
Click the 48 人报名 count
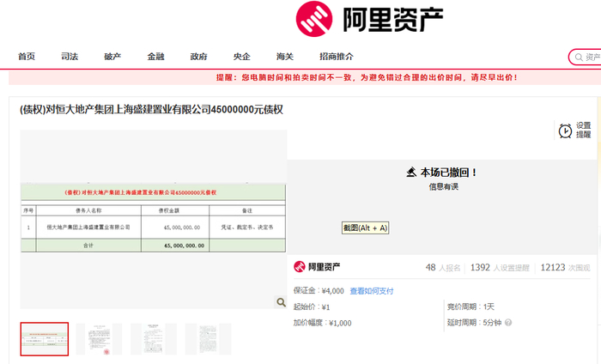[443, 268]
